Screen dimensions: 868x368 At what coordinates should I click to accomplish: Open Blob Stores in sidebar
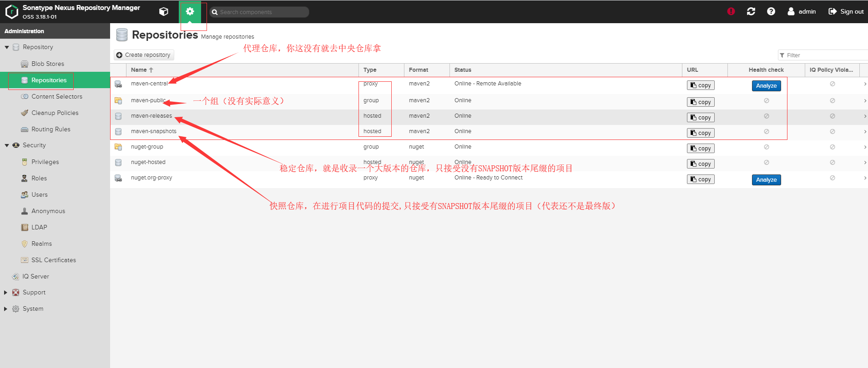pos(48,64)
